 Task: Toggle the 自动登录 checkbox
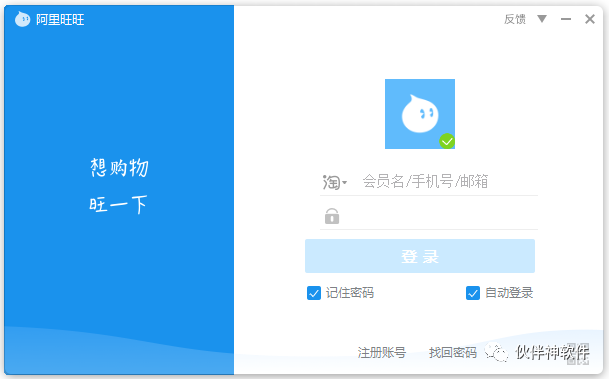[x=473, y=293]
